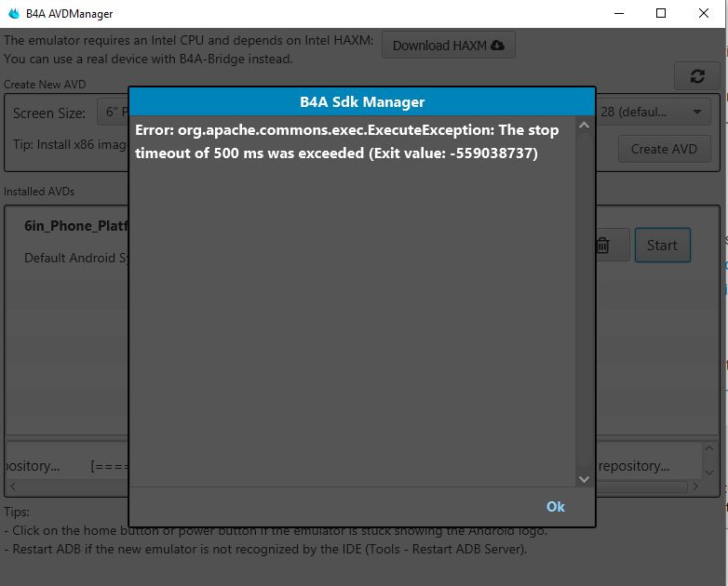
Task: Start the 6in_Phone AVD
Action: tap(663, 245)
